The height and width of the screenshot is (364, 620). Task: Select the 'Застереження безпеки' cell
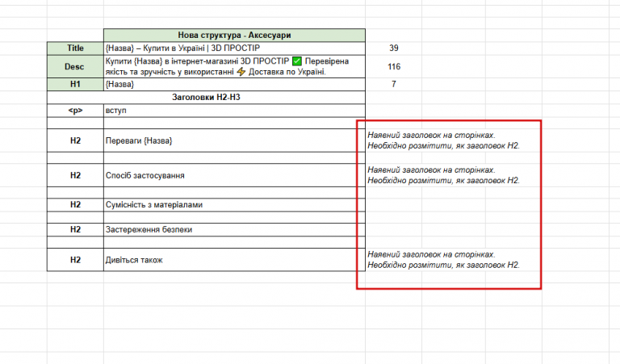click(x=234, y=230)
